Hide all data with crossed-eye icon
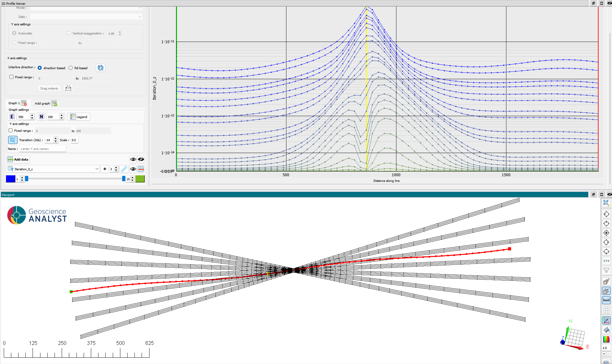 click(141, 159)
